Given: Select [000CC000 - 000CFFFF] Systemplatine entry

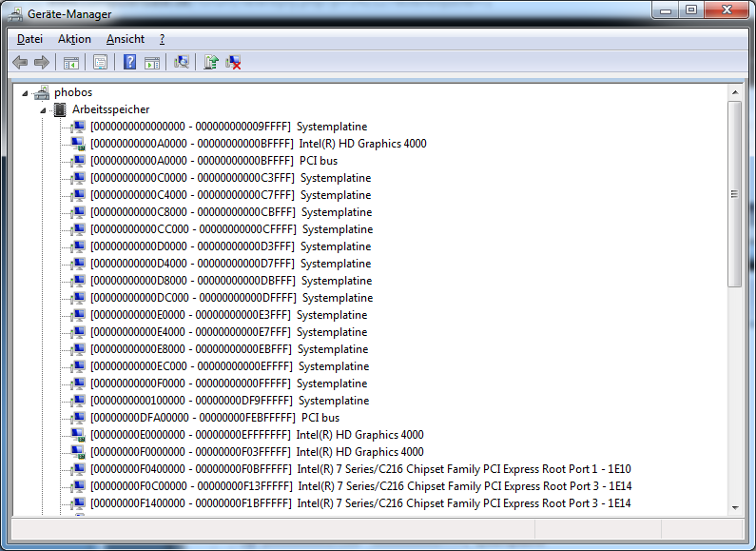Looking at the screenshot, I should tap(231, 229).
